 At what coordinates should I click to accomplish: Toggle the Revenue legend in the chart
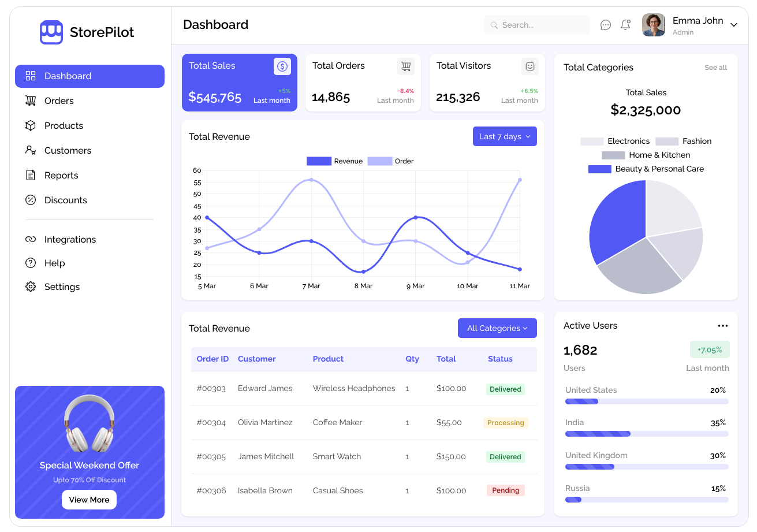[x=334, y=161]
